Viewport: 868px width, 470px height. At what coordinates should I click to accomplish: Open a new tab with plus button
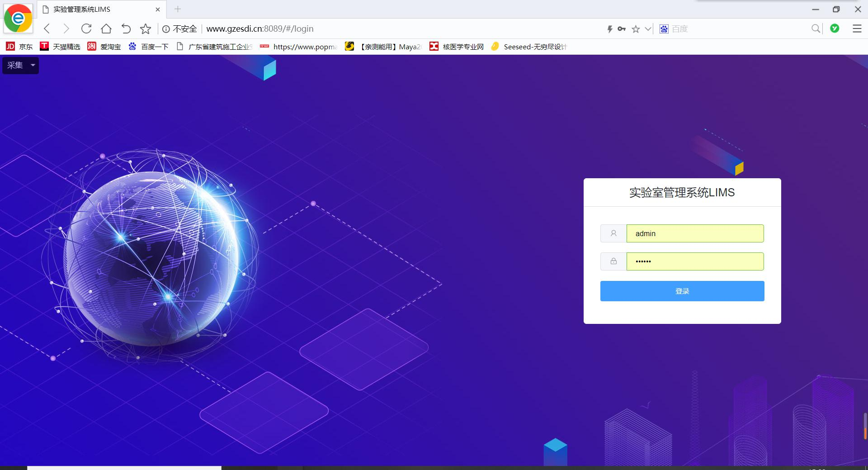(x=178, y=9)
